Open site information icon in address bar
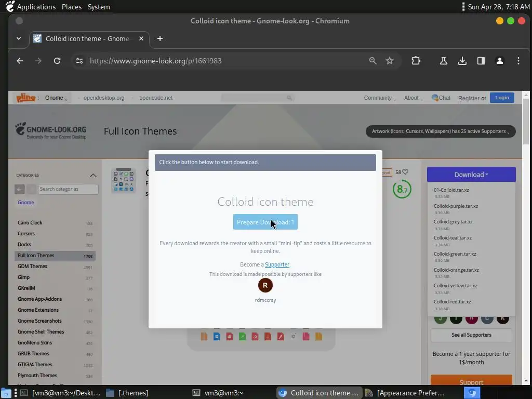Screen dimensions: 532x399 [x=79, y=61]
